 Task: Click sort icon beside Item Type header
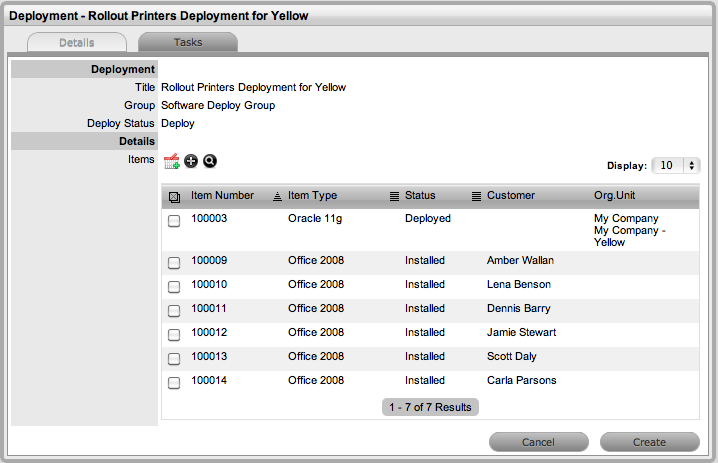click(x=277, y=196)
